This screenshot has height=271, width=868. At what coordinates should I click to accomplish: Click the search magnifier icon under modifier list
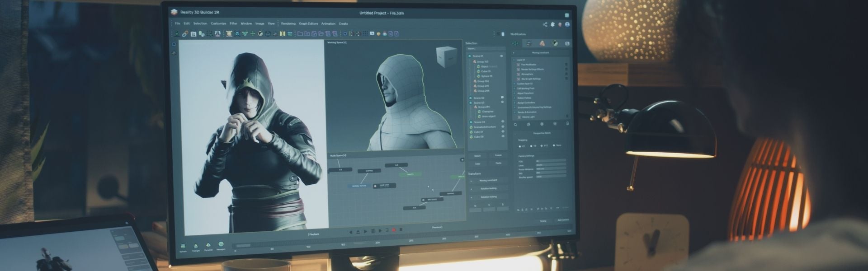[515, 124]
